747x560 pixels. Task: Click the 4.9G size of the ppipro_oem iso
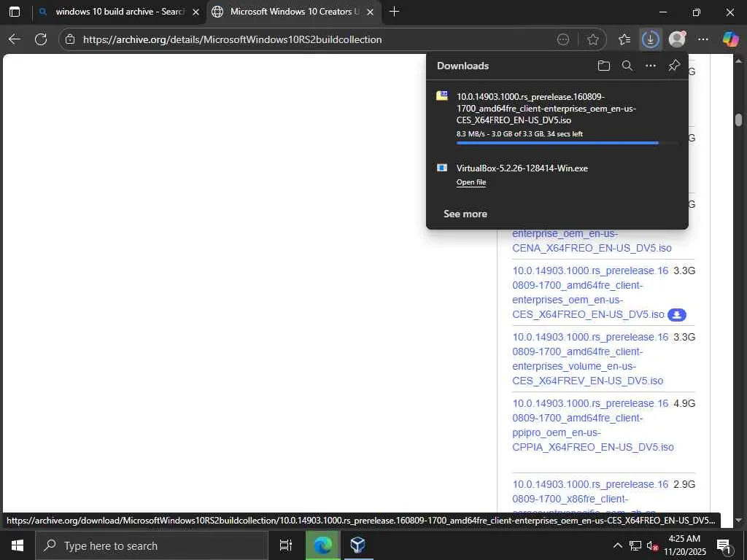[x=684, y=403]
